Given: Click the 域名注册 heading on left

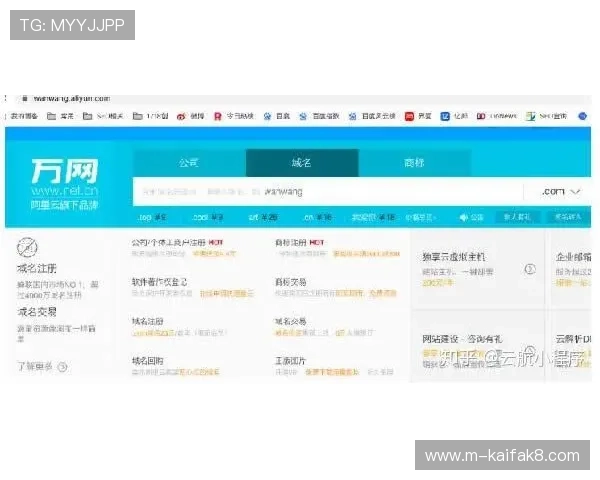Looking at the screenshot, I should click(x=37, y=269).
